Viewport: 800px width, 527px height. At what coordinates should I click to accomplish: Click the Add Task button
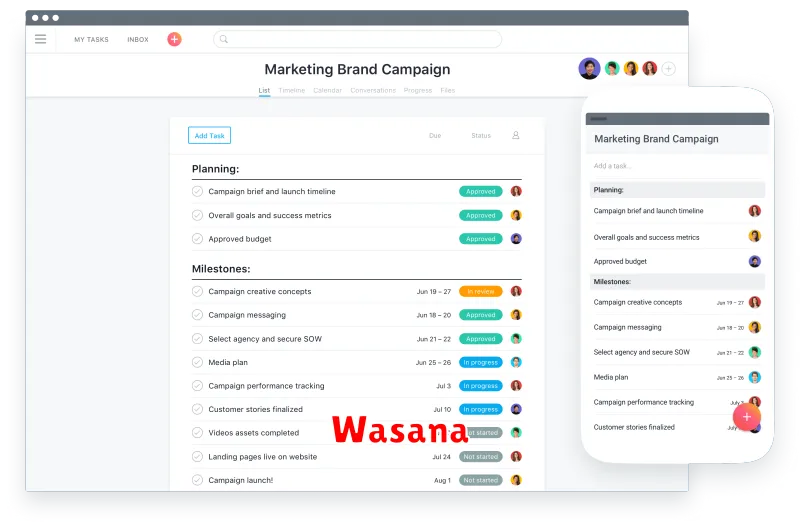pos(209,135)
